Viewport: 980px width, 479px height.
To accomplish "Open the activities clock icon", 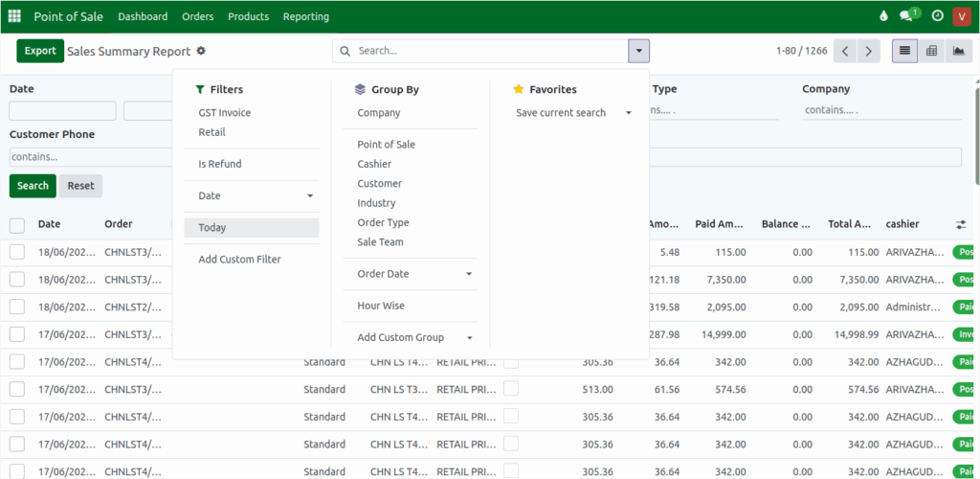I will point(938,16).
